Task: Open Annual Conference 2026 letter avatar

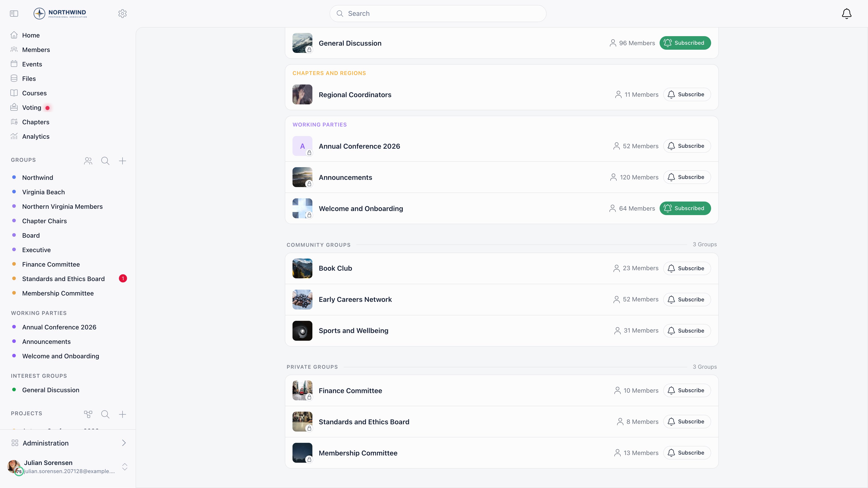Action: click(302, 146)
